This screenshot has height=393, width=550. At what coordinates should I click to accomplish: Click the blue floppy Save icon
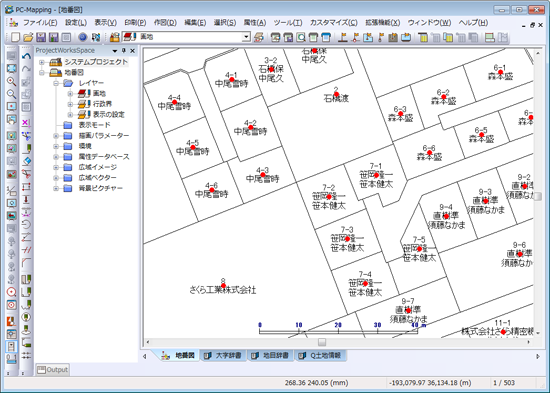pos(41,37)
